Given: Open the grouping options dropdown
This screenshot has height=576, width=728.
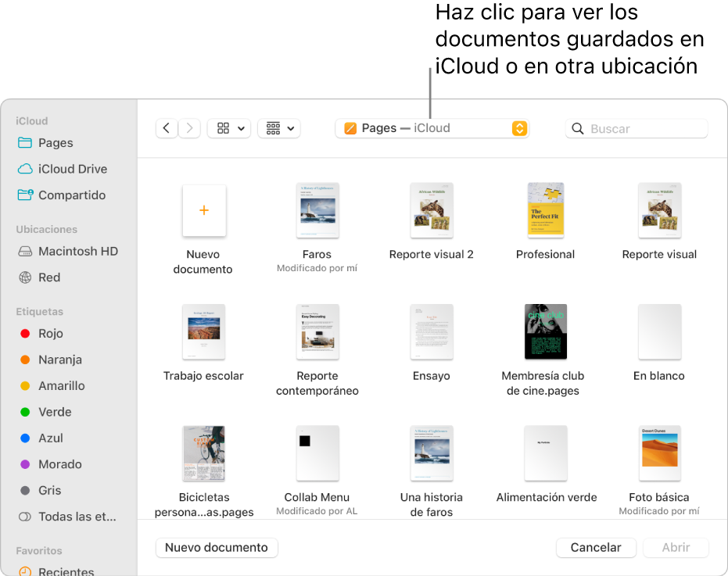Looking at the screenshot, I should [x=279, y=129].
